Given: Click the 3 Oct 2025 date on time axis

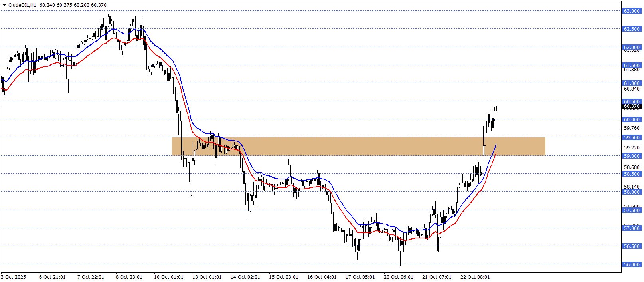Looking at the screenshot, I should point(14,277).
